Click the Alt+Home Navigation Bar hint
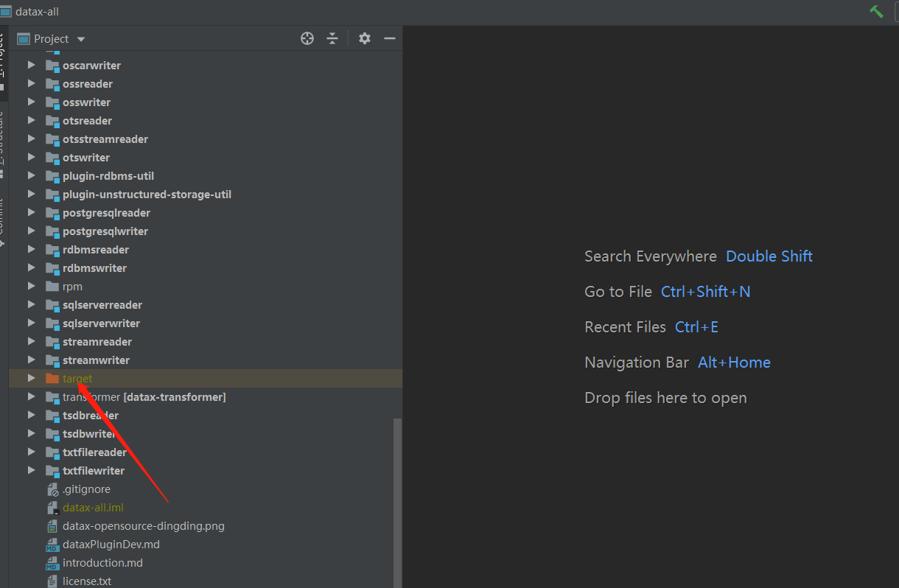The image size is (899, 588). (x=734, y=363)
